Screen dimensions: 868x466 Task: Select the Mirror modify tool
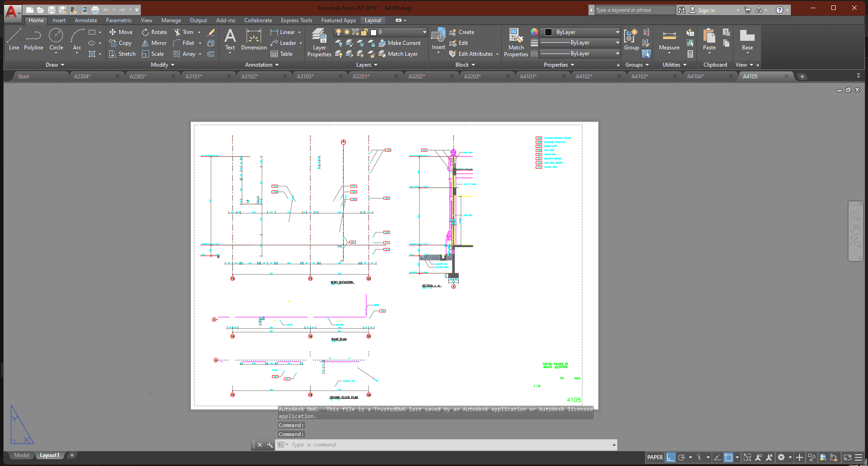(154, 43)
